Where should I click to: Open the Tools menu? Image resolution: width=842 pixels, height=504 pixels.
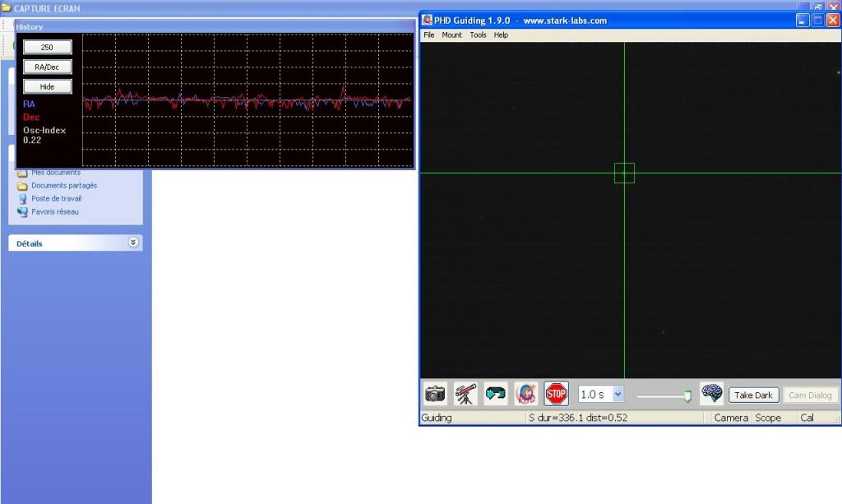tap(478, 35)
